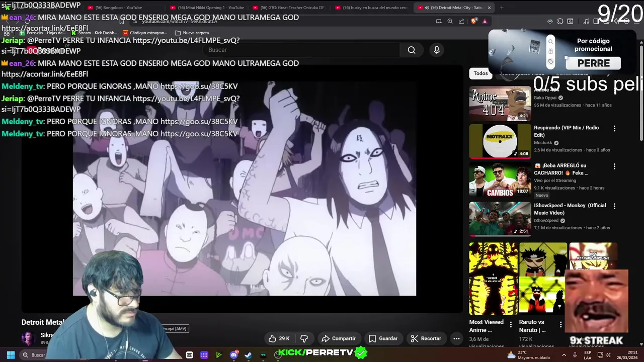Viewport: 644px width, 362px height.
Task: Open options for Raruto vs Naruto short
Action: tap(560, 325)
